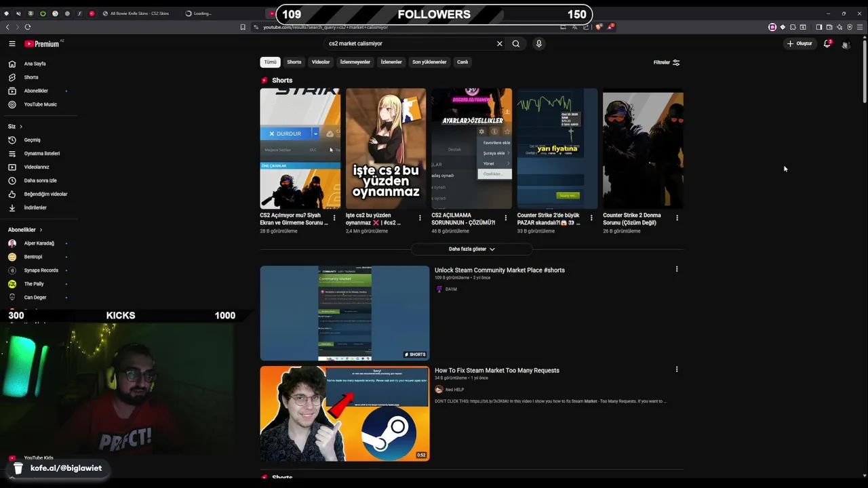
Task: Open Videolarınız in sidebar
Action: (37, 167)
